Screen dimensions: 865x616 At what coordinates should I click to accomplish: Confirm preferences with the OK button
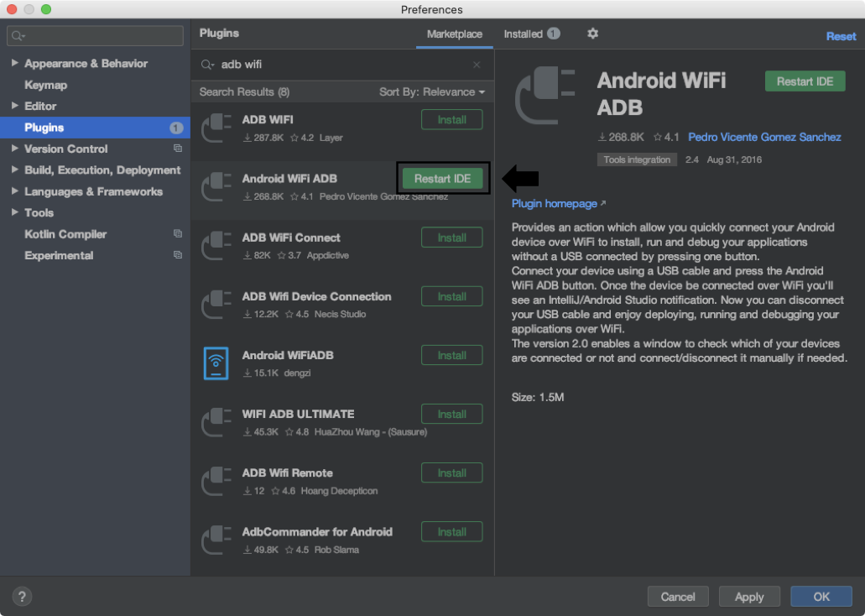pyautogui.click(x=821, y=597)
